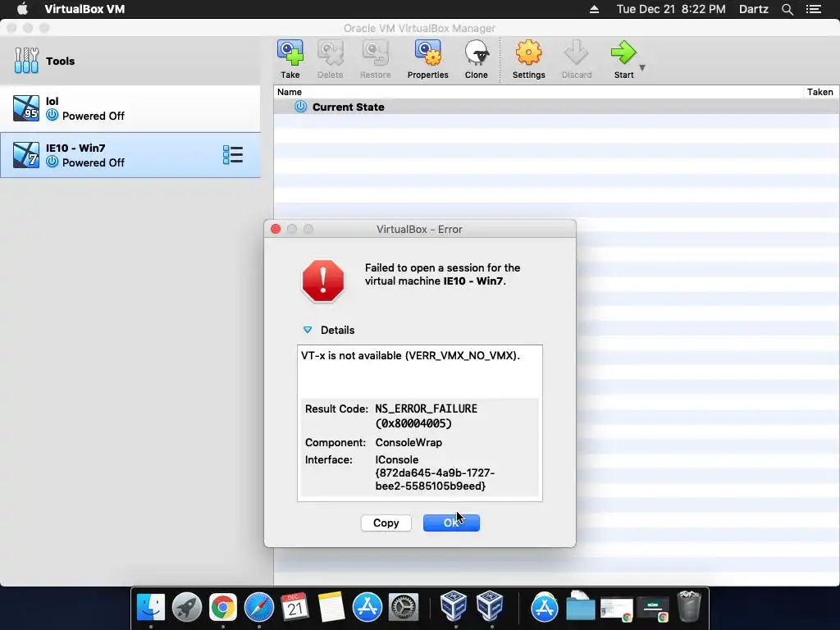Open Finder from the Dock

[151, 608]
